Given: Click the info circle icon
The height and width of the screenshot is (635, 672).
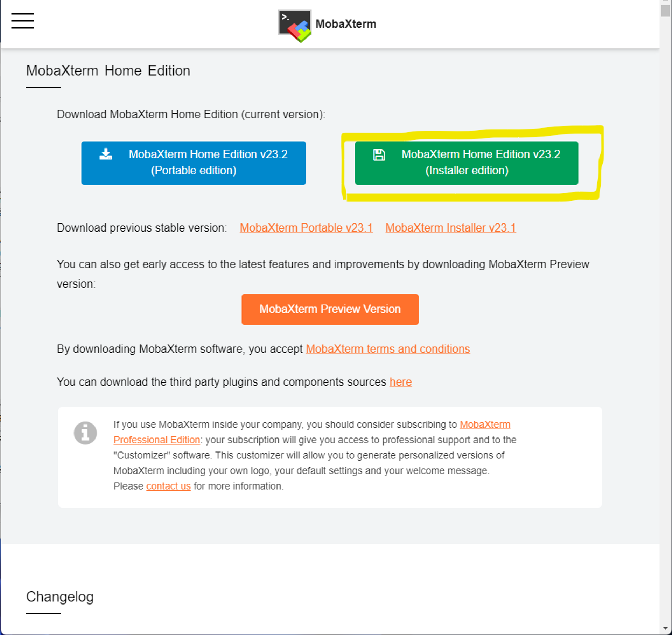Looking at the screenshot, I should click(85, 433).
